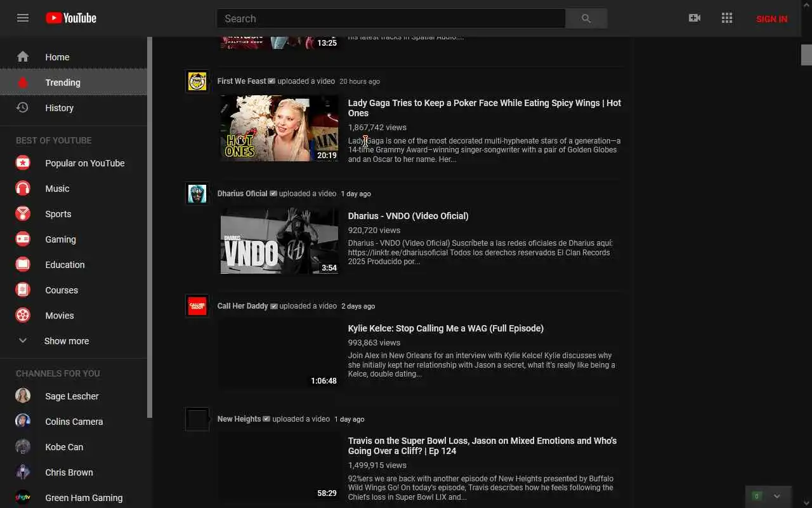
Task: Click the History clock icon
Action: [23, 107]
